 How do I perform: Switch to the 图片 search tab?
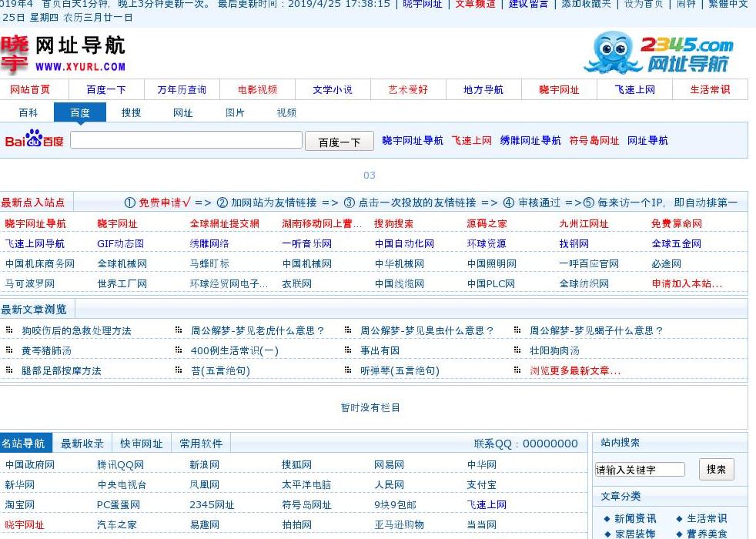point(235,113)
